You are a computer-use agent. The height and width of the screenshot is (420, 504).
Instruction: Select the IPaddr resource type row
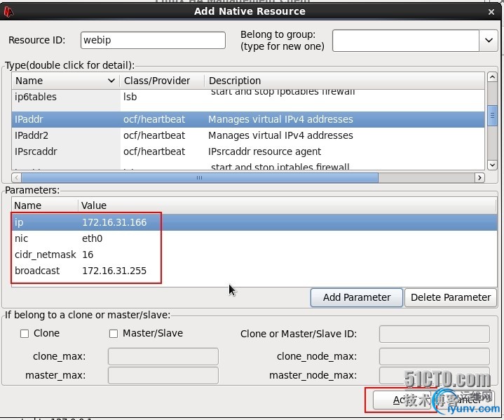pyautogui.click(x=248, y=119)
